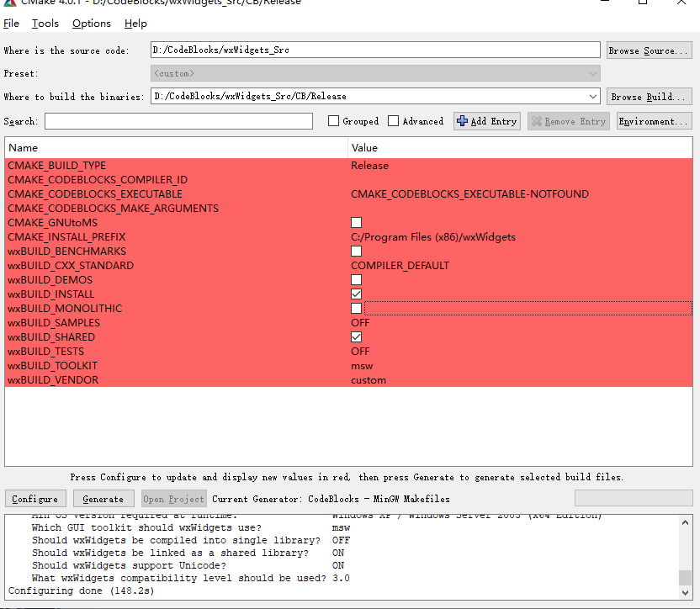The width and height of the screenshot is (700, 609).
Task: Click the Generate button
Action: click(x=103, y=499)
